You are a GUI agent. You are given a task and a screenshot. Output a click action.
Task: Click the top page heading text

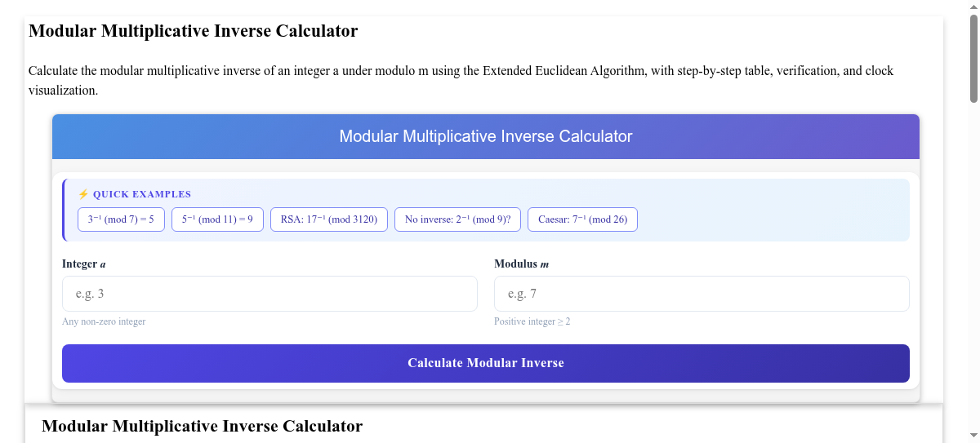pyautogui.click(x=193, y=31)
